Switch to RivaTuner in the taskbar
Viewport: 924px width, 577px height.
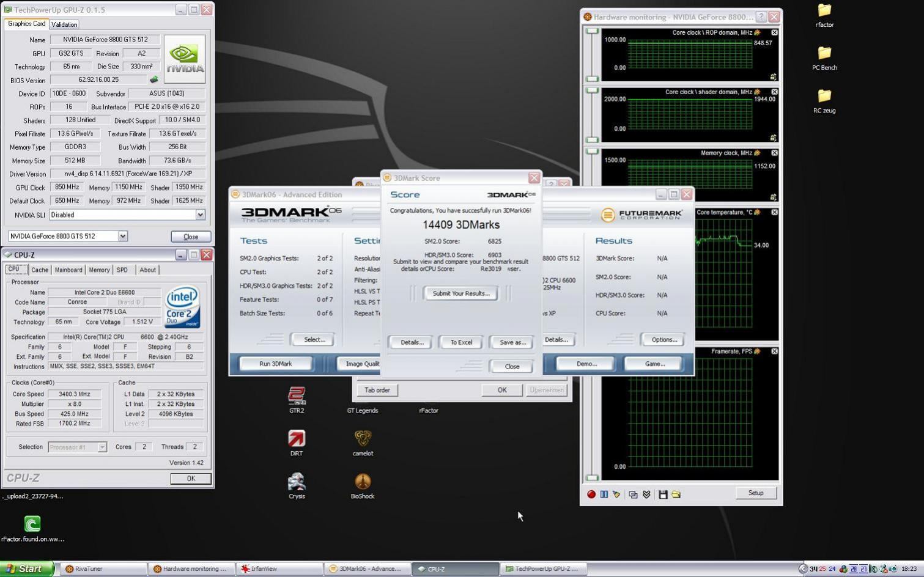click(103, 569)
